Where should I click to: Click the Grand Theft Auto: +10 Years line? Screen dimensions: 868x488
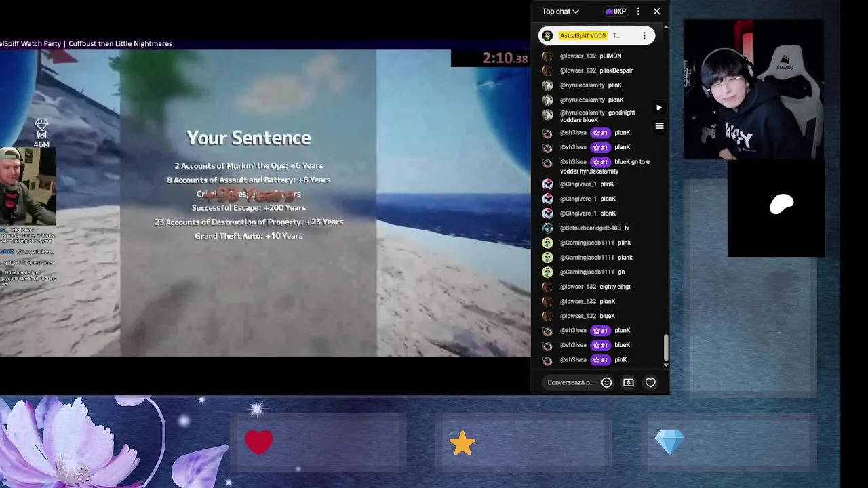click(x=248, y=236)
